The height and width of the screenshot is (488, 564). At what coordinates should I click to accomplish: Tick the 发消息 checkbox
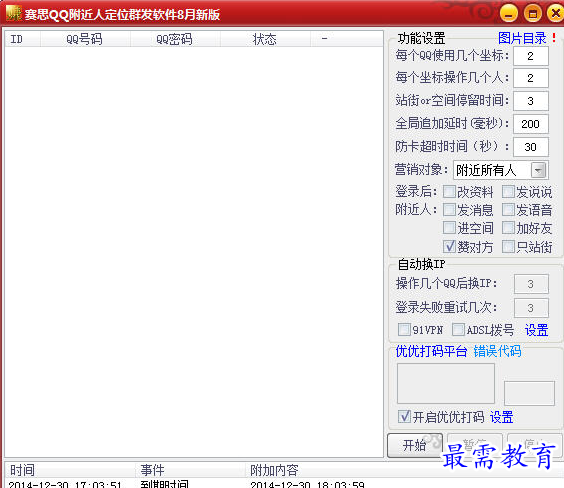[x=449, y=210]
